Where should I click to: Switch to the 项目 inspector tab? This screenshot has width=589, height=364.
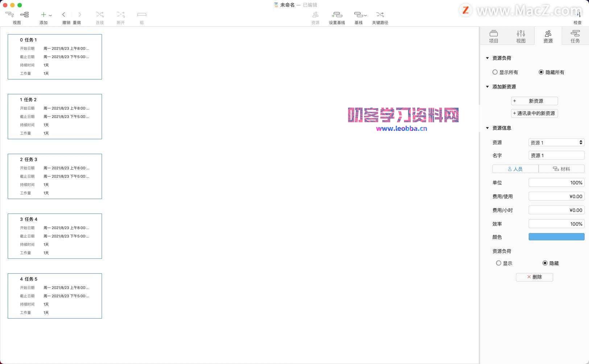(493, 36)
